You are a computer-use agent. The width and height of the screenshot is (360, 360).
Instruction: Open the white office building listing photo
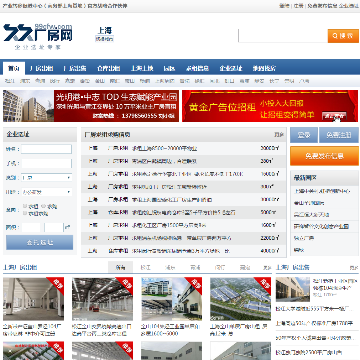click(171, 299)
